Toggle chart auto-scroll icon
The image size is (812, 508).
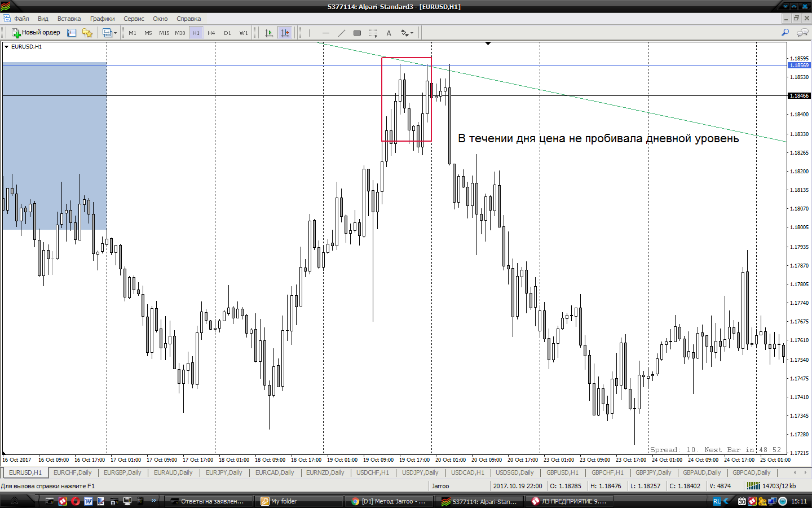tap(269, 33)
